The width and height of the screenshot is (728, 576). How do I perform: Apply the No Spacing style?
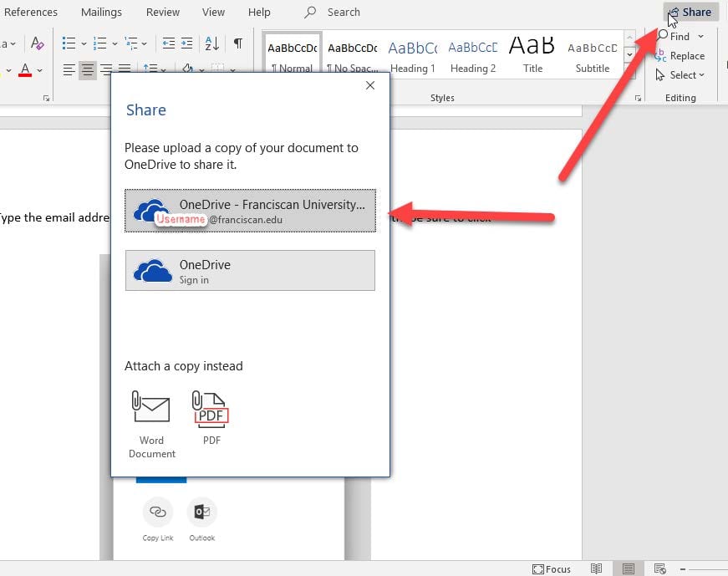353,54
